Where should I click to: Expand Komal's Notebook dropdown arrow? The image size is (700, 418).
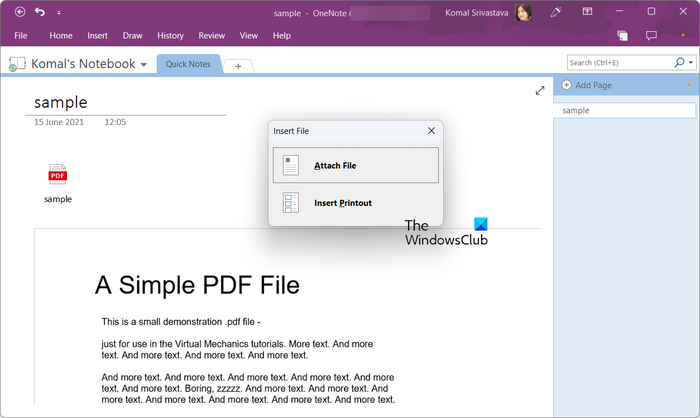[x=144, y=65]
